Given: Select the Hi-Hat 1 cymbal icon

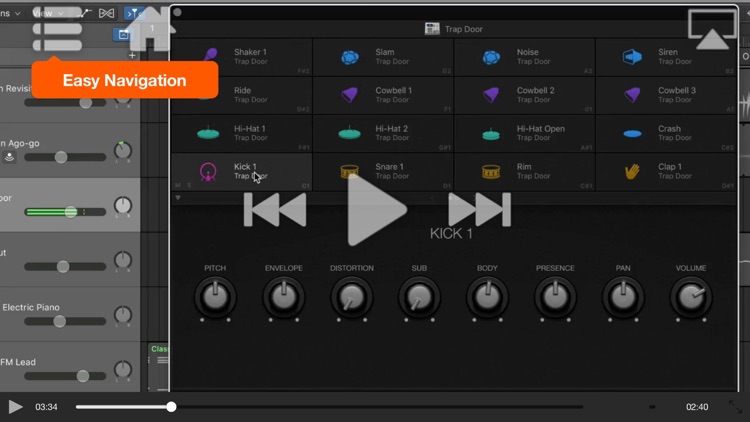Looking at the screenshot, I should coord(208,133).
